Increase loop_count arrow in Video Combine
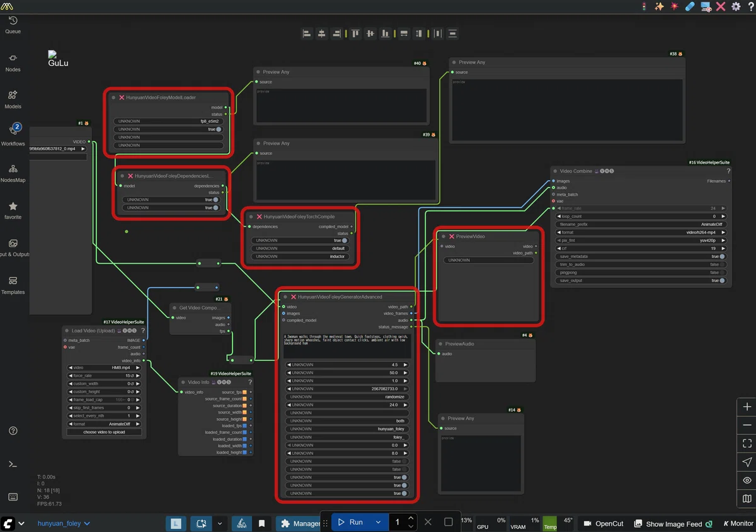 723,216
